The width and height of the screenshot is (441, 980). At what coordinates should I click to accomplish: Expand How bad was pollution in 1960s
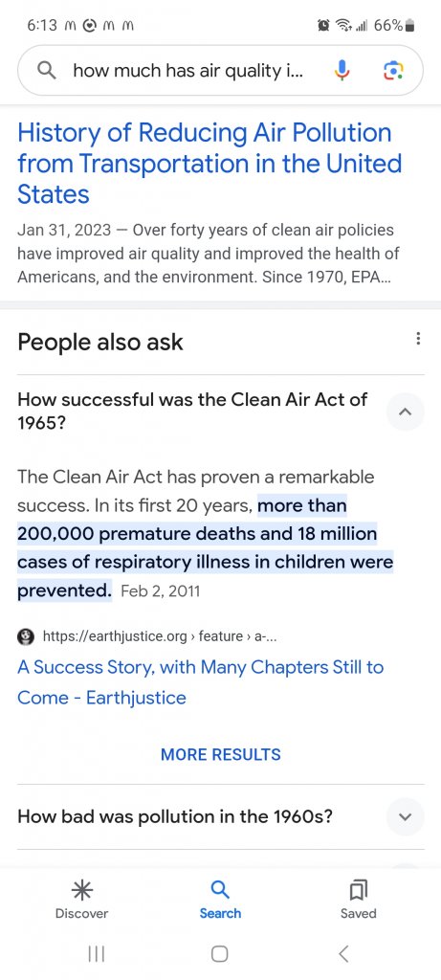tap(406, 817)
